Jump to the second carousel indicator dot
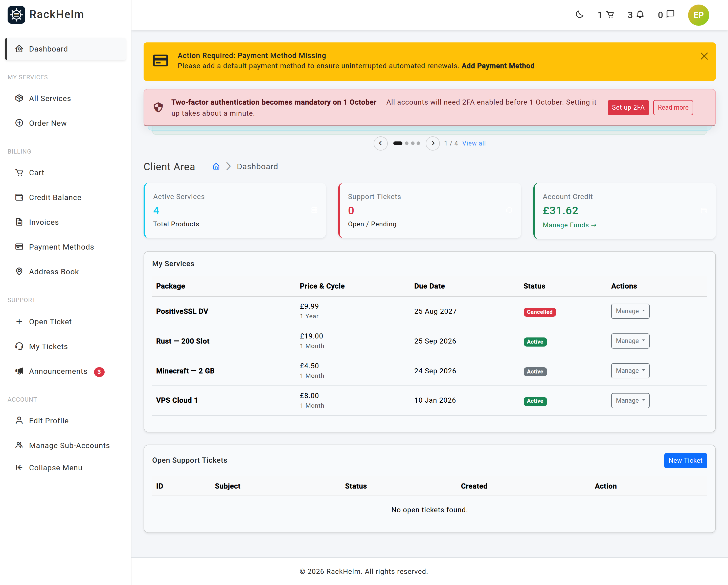Image resolution: width=728 pixels, height=585 pixels. coord(406,143)
